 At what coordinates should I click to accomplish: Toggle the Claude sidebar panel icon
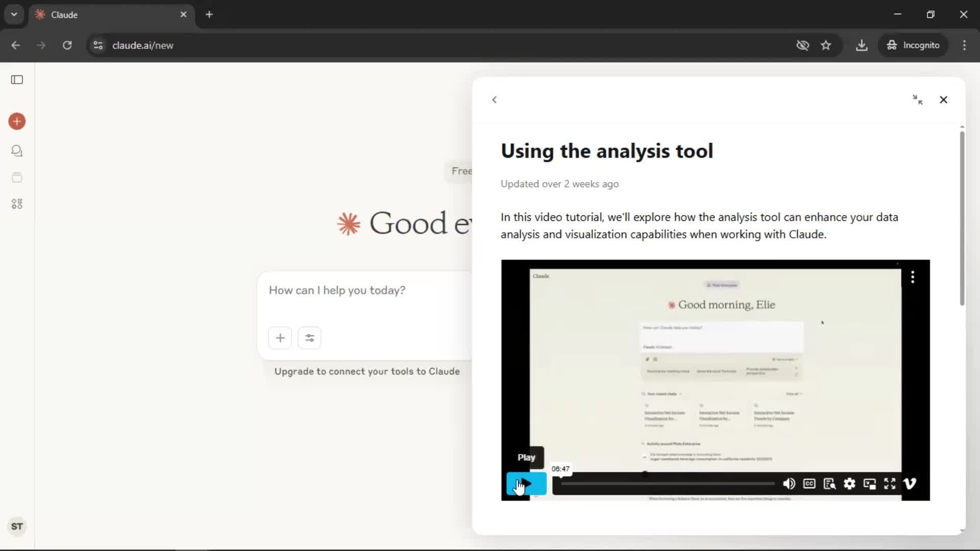point(17,80)
